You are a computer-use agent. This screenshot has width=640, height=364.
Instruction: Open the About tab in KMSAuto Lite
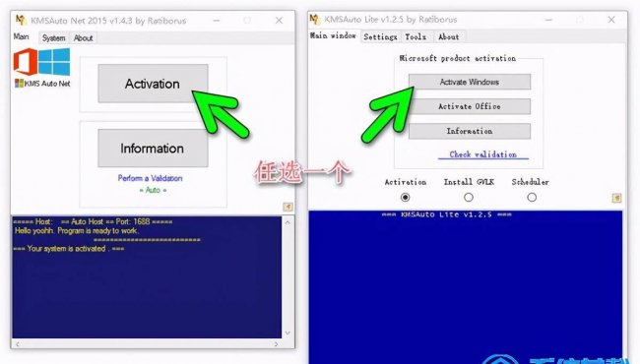pos(449,36)
